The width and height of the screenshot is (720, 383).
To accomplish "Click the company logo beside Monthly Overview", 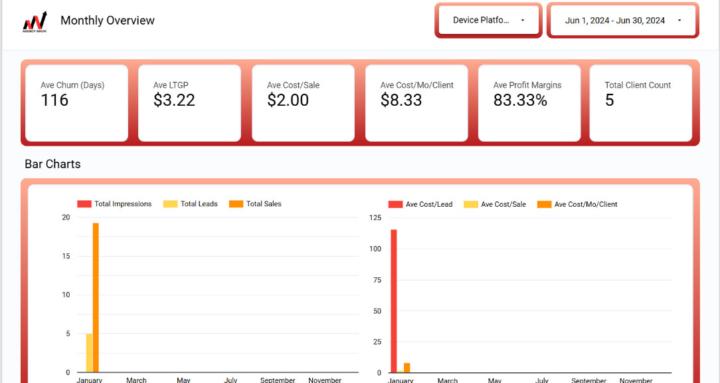I will point(35,22).
